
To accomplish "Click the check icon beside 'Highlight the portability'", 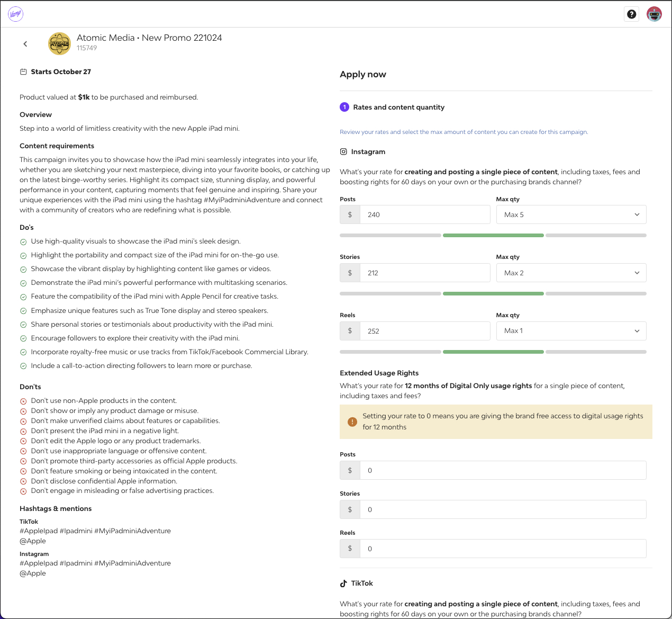I will 23,256.
